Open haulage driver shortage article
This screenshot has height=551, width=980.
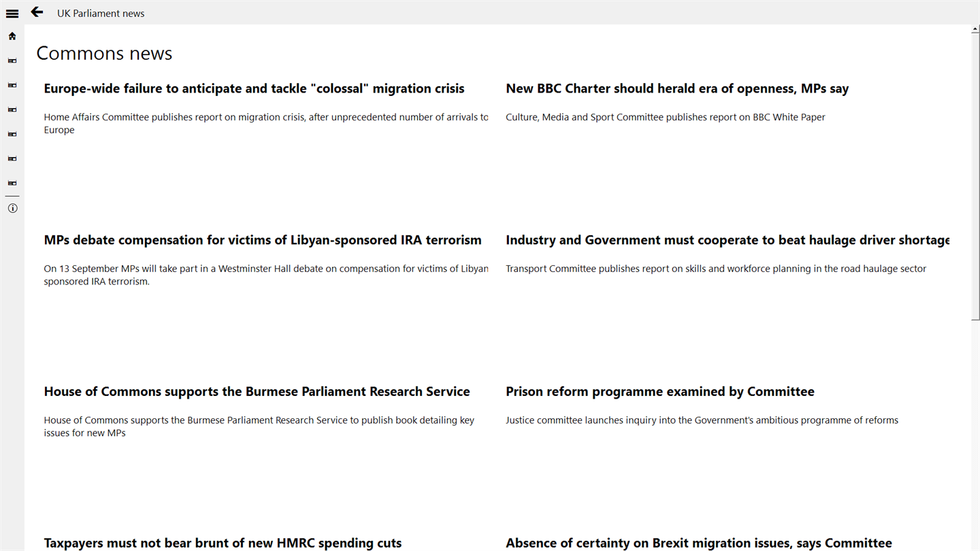tap(727, 240)
